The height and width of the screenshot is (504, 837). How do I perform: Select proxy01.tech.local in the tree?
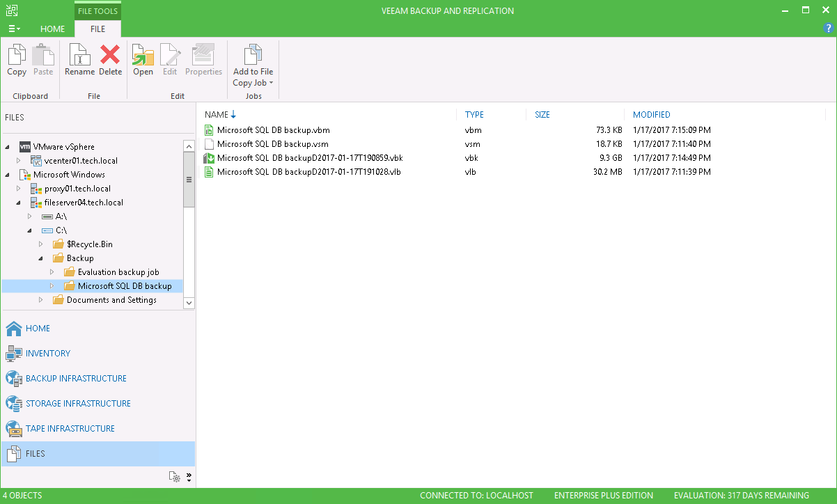point(77,189)
